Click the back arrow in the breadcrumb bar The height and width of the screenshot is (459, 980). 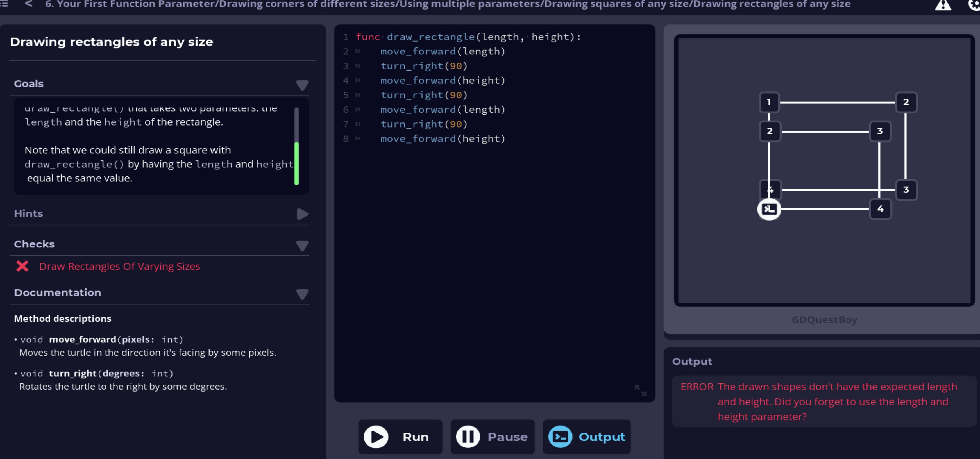tap(29, 4)
